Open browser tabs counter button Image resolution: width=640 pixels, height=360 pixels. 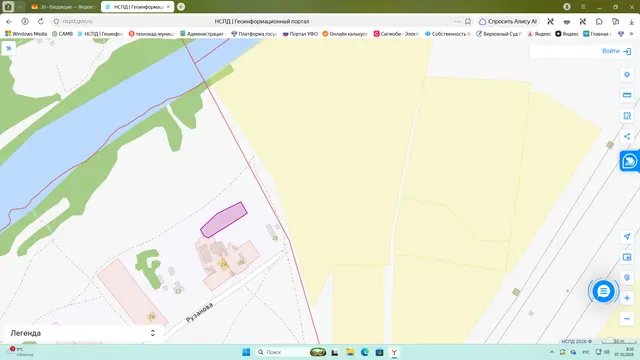pos(8,7)
